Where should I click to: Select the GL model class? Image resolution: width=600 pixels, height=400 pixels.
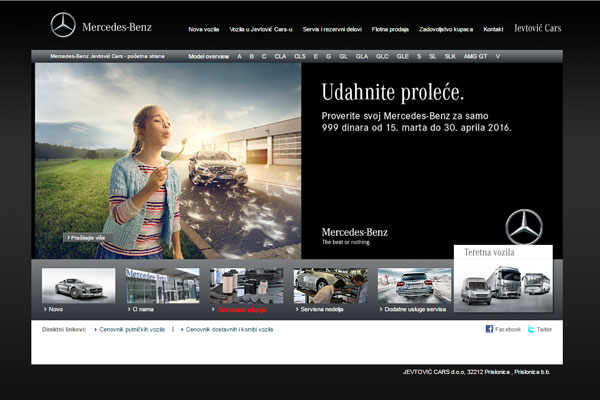tap(343, 57)
